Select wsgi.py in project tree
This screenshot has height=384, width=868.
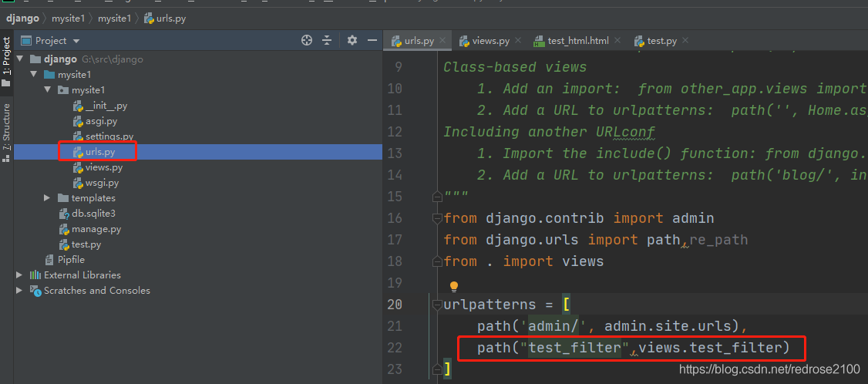click(x=96, y=183)
